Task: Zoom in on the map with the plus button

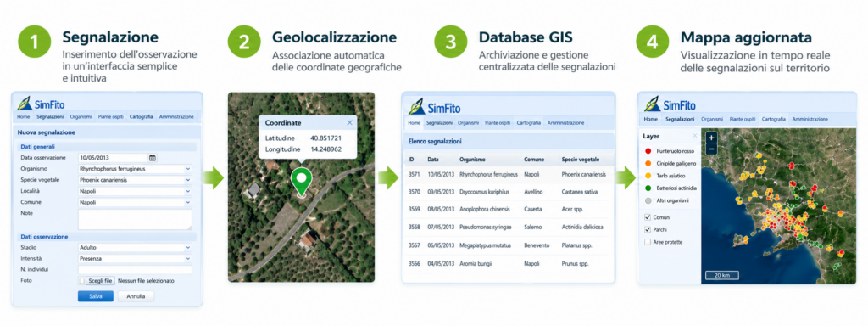Action: [x=711, y=138]
